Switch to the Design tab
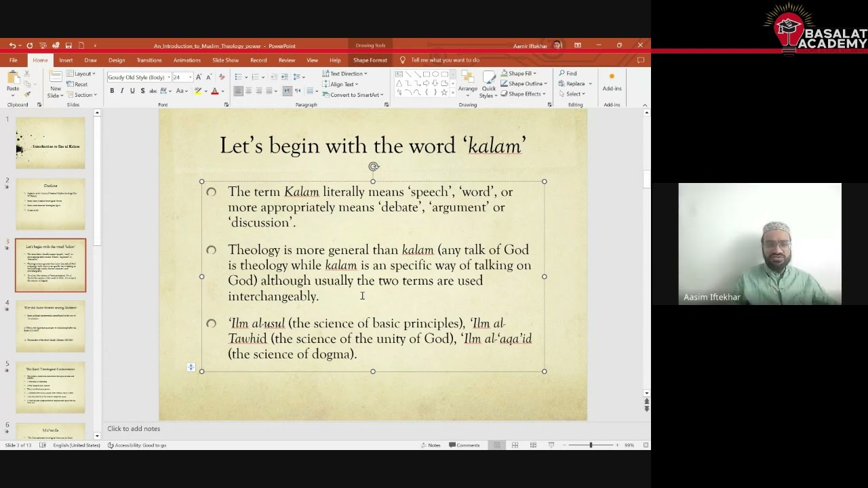Viewport: 868px width, 488px height. pyautogui.click(x=117, y=60)
